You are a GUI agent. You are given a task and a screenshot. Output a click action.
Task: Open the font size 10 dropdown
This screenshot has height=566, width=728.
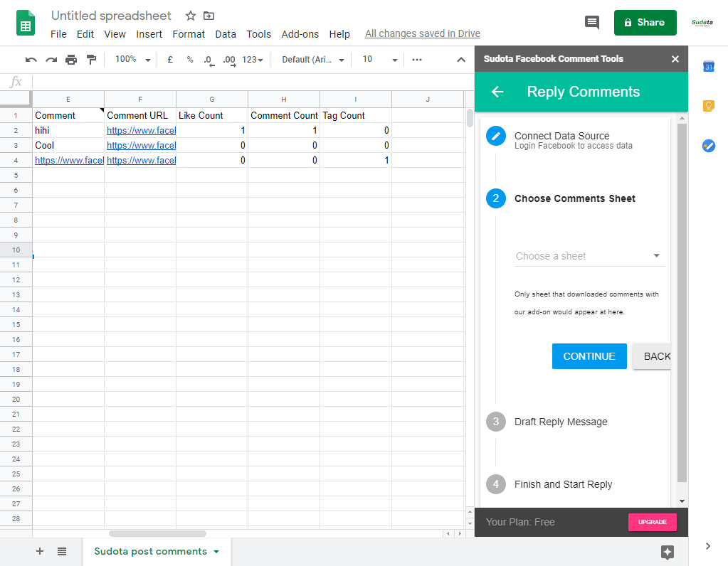coord(380,60)
